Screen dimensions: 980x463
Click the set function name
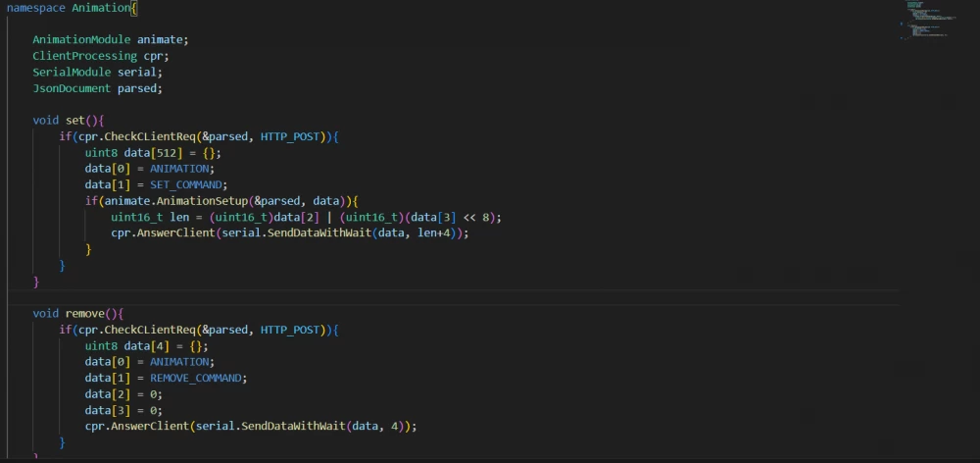click(x=75, y=120)
